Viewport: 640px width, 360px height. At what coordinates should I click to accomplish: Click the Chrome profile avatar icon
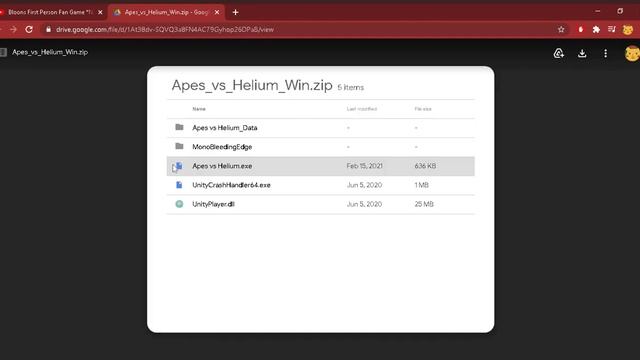tap(628, 29)
